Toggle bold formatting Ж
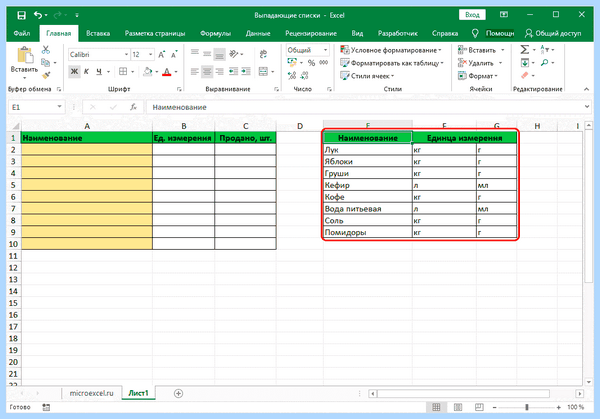Screen dimensions: 600x419 coord(74,72)
